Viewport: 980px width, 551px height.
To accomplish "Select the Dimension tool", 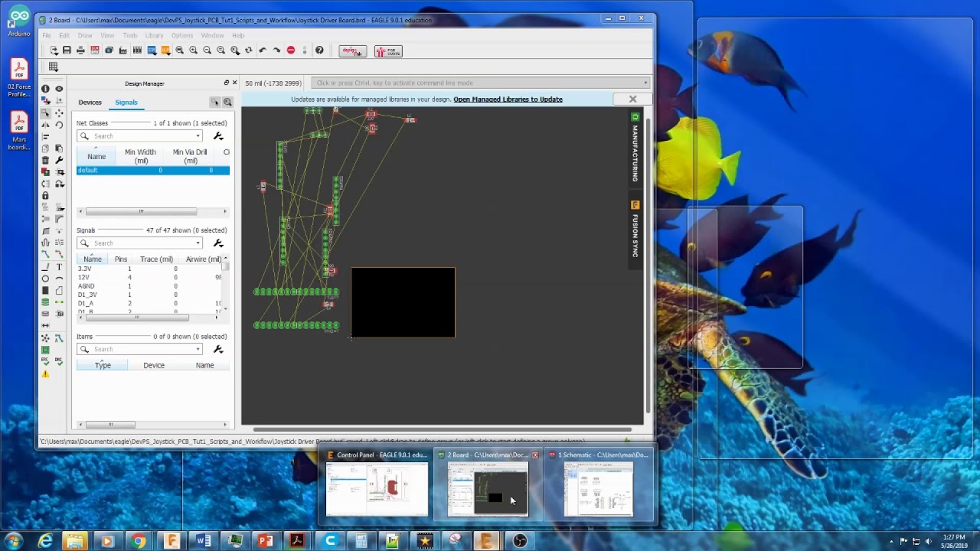I will 45,324.
